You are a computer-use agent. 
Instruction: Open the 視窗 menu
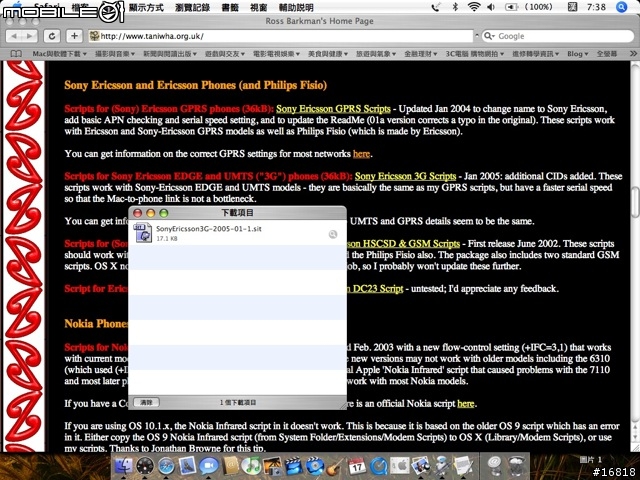(x=258, y=7)
